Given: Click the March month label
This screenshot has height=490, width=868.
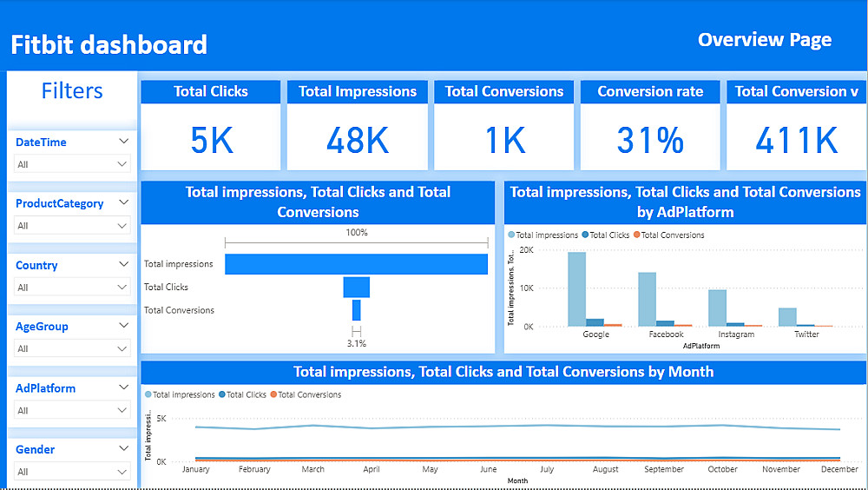Looking at the screenshot, I should pos(312,469).
